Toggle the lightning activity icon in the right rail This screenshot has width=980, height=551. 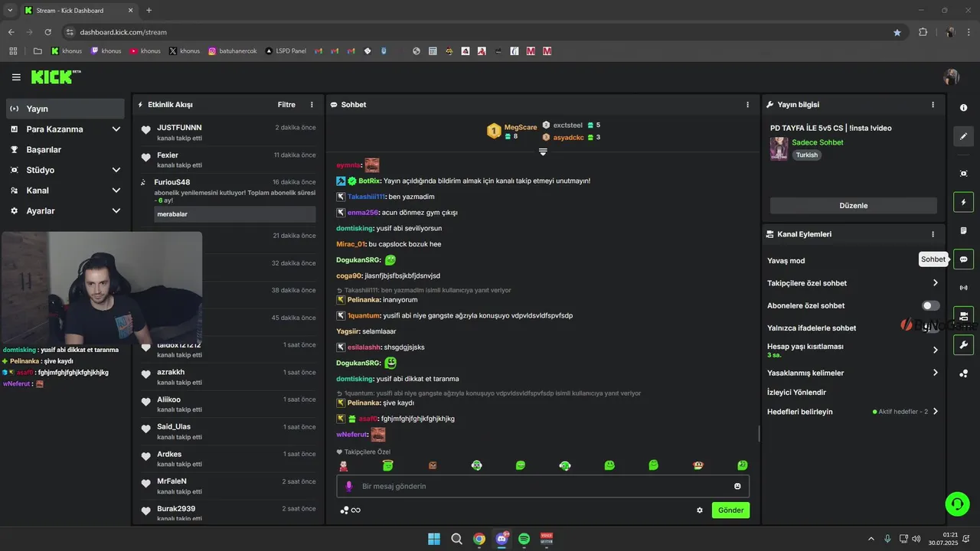[963, 202]
